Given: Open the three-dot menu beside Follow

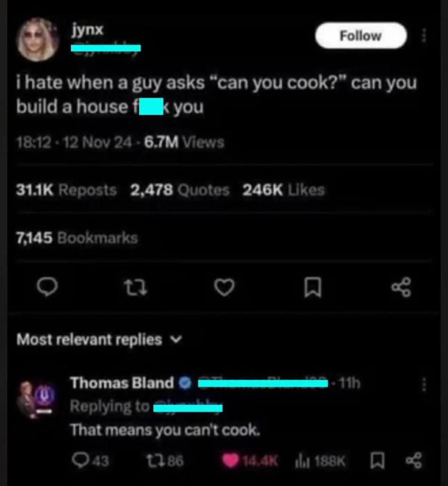Looking at the screenshot, I should pyautogui.click(x=424, y=35).
